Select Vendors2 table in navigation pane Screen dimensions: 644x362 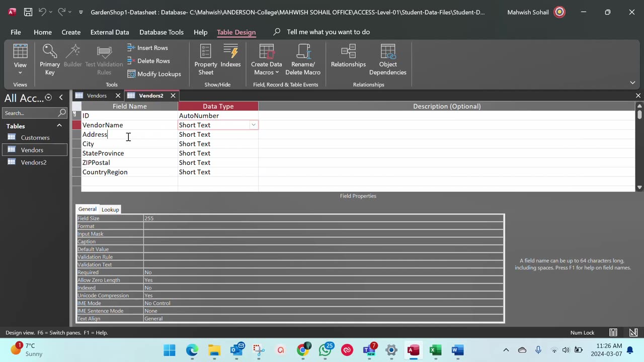pos(35,162)
